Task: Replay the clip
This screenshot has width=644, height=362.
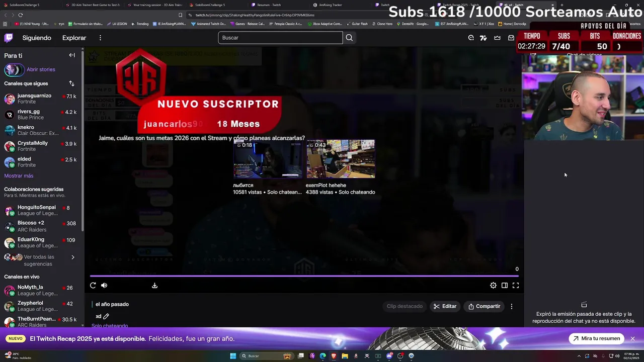Action: [x=93, y=286]
